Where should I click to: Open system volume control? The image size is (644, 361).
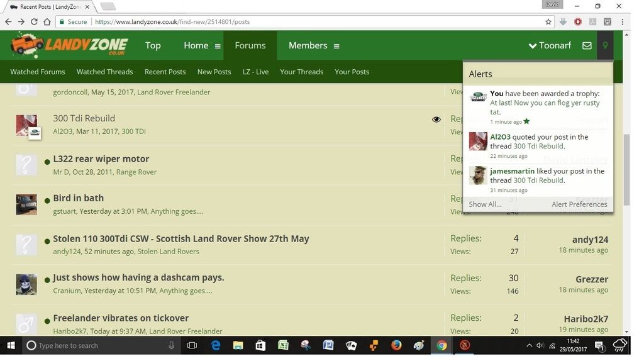coord(540,346)
